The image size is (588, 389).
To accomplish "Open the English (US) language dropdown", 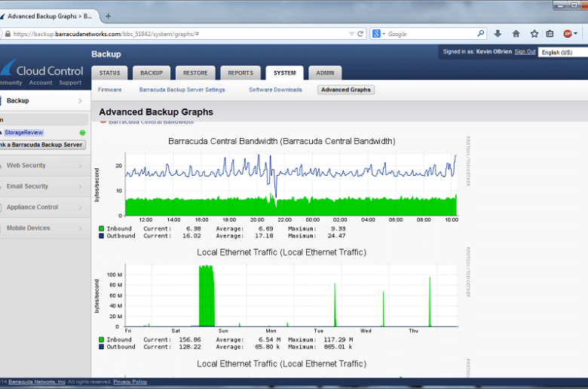I will 563,53.
